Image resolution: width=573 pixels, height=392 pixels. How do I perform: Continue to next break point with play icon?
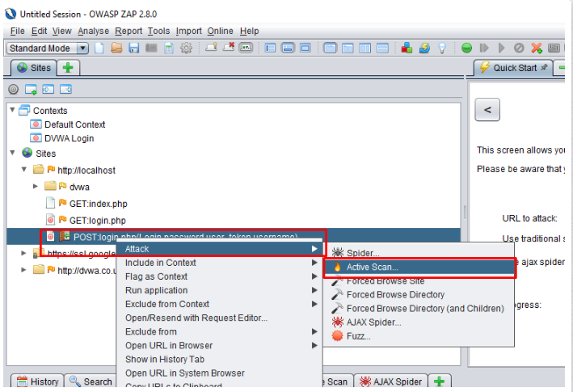click(502, 48)
